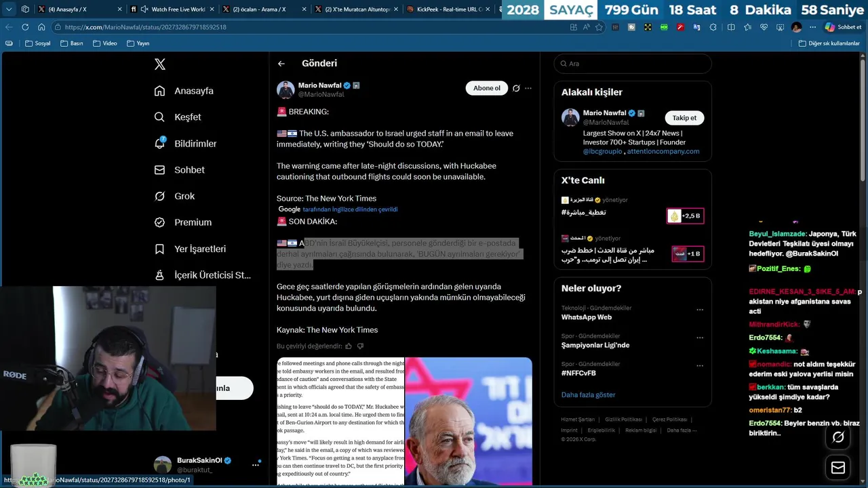This screenshot has height=488, width=868.
Task: Open tab search chevron in Edge
Action: (9, 9)
